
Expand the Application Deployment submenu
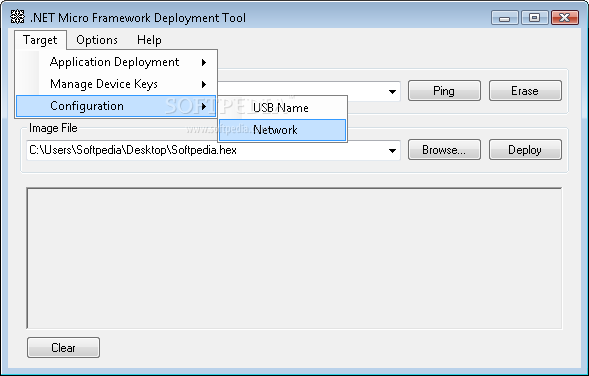click(116, 62)
